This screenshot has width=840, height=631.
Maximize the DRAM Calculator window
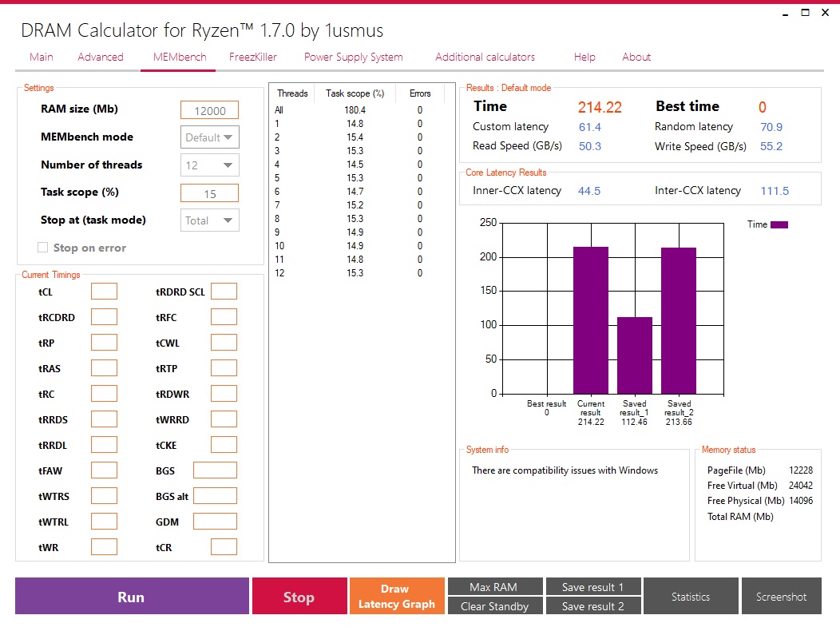pyautogui.click(x=805, y=12)
